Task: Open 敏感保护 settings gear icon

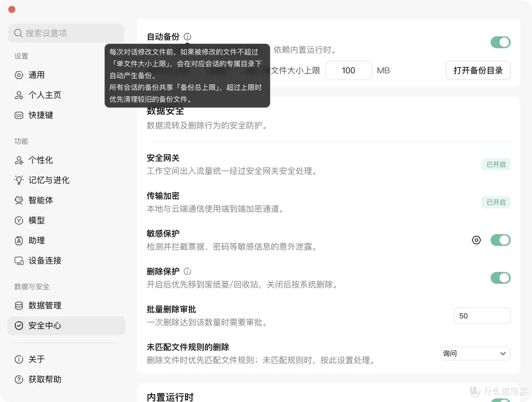Action: (476, 240)
